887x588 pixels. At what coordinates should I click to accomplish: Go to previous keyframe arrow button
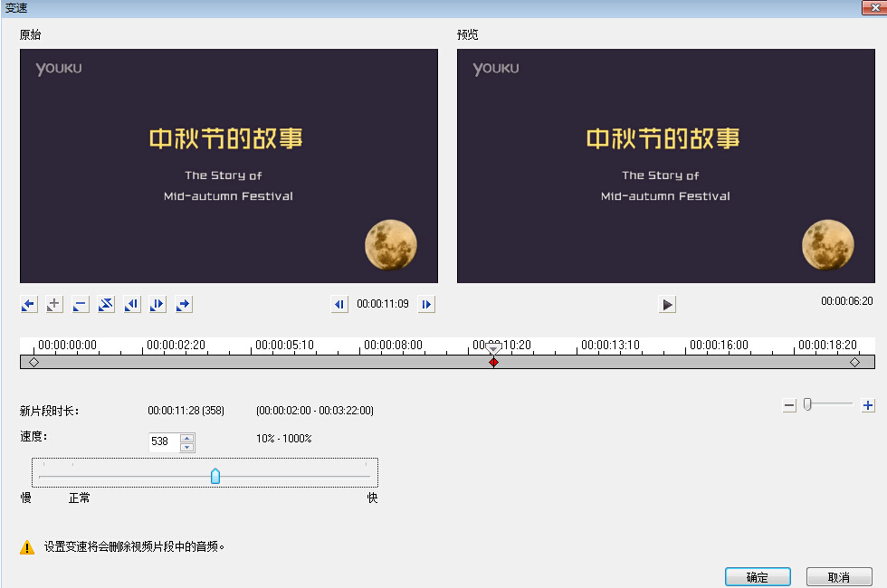29,305
